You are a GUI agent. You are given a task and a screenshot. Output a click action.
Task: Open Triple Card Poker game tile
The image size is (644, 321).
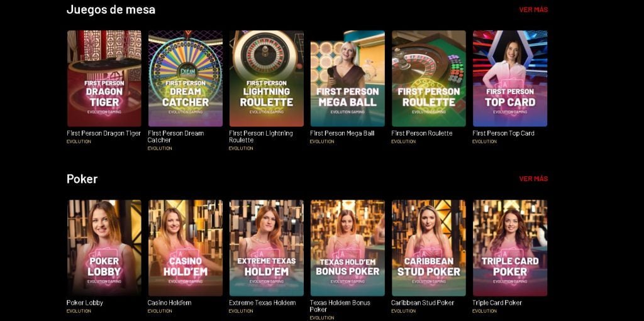[510, 248]
